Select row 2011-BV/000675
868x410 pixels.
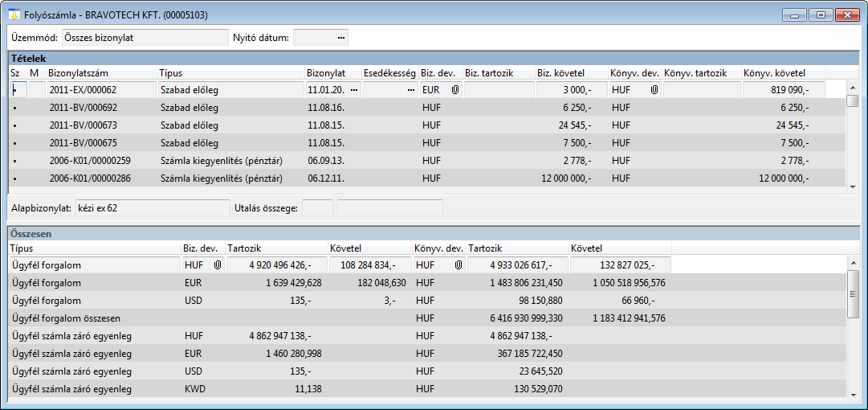coord(427,143)
